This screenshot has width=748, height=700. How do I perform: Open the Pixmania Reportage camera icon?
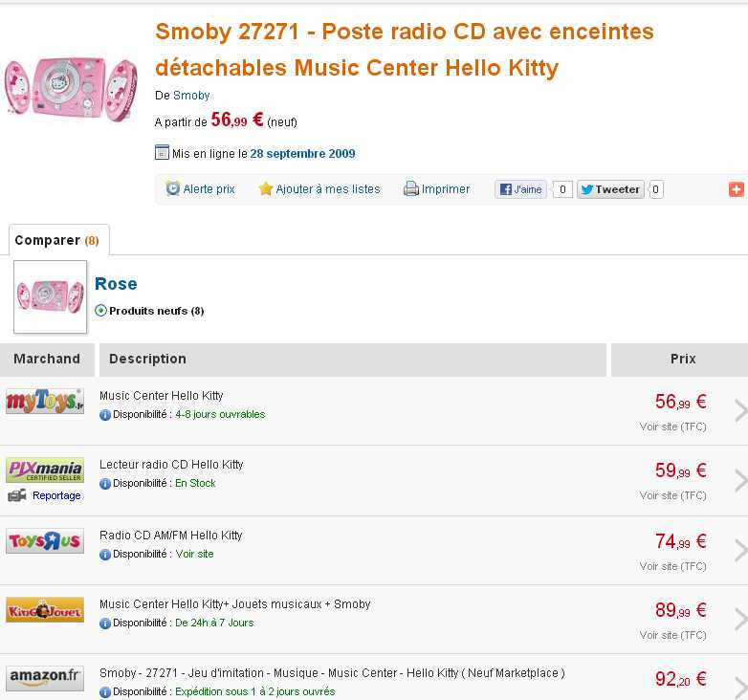coord(16,495)
